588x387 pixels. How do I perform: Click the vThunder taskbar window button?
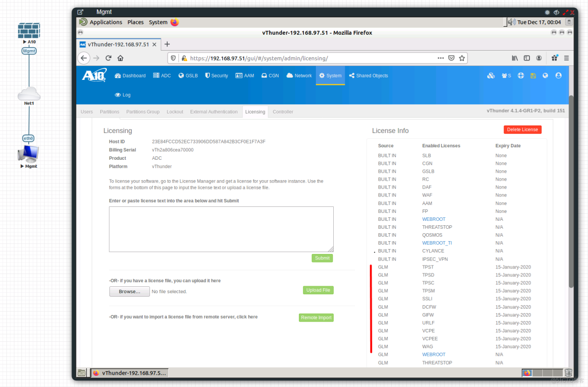[130, 373]
